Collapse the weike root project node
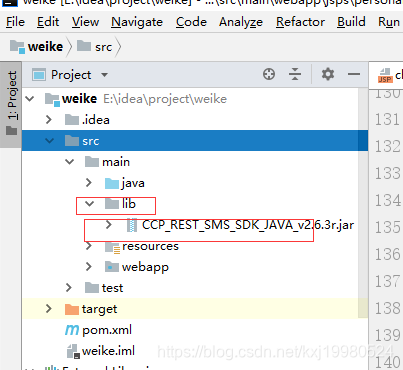This screenshot has width=403, height=370. [x=30, y=99]
